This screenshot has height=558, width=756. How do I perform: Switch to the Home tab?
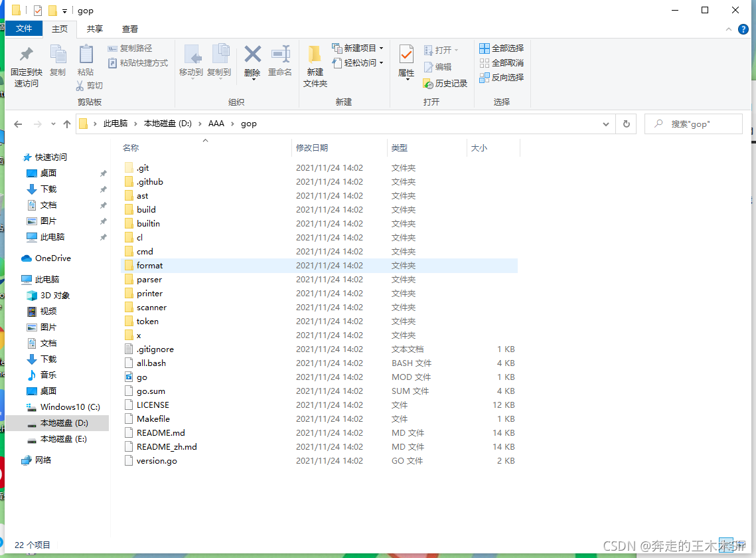(60, 29)
